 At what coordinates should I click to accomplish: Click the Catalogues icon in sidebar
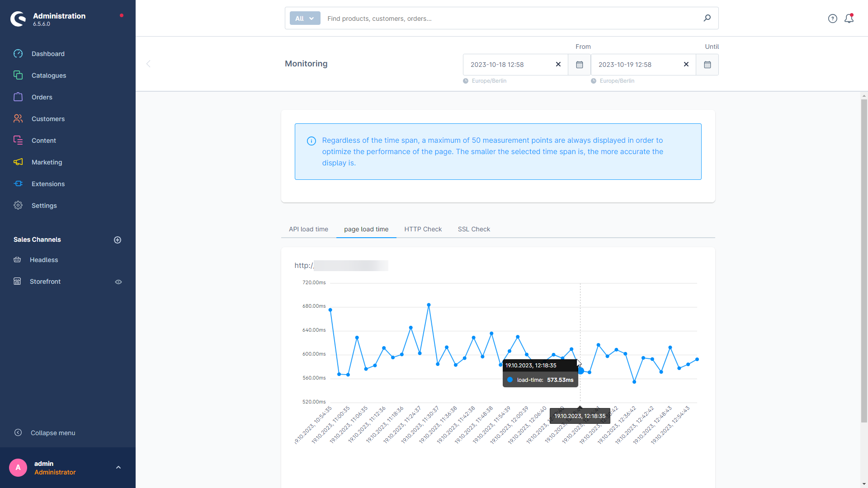[x=18, y=75]
